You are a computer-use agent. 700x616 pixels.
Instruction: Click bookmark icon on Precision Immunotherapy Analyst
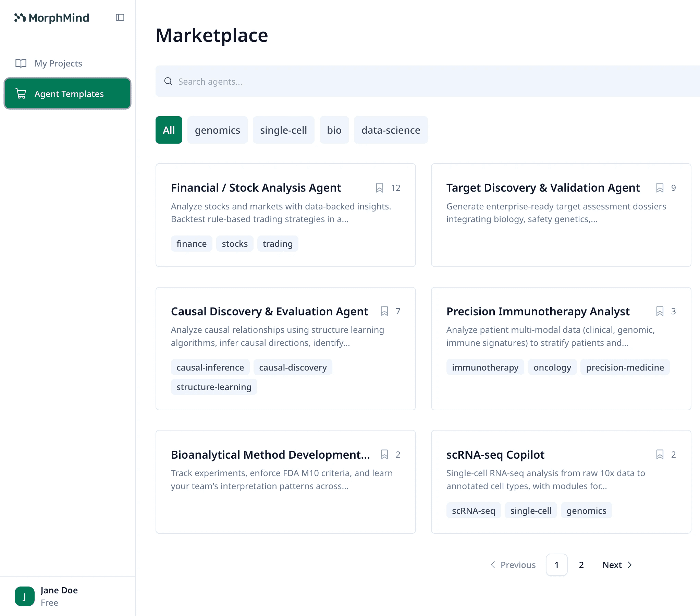click(x=660, y=311)
